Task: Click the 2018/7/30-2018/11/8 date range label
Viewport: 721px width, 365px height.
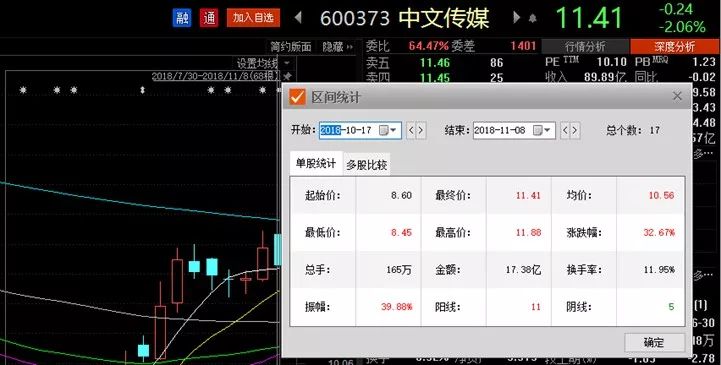Action: click(216, 76)
